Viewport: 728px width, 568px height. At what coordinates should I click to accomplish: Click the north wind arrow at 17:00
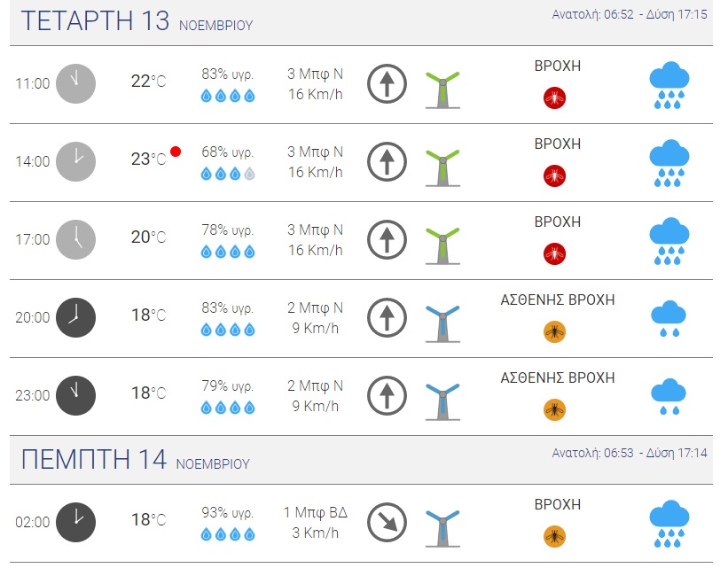click(x=387, y=239)
